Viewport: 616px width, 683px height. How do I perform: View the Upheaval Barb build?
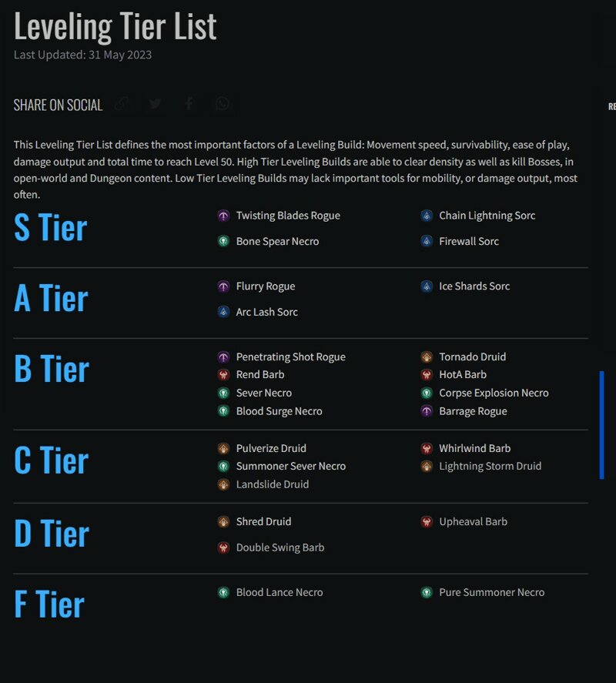[473, 522]
